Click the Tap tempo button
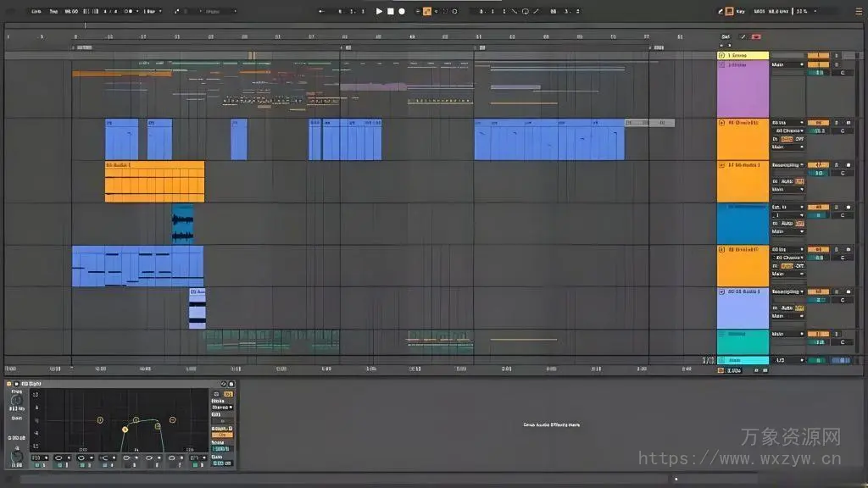Image resolution: width=868 pixels, height=488 pixels. 54,11
